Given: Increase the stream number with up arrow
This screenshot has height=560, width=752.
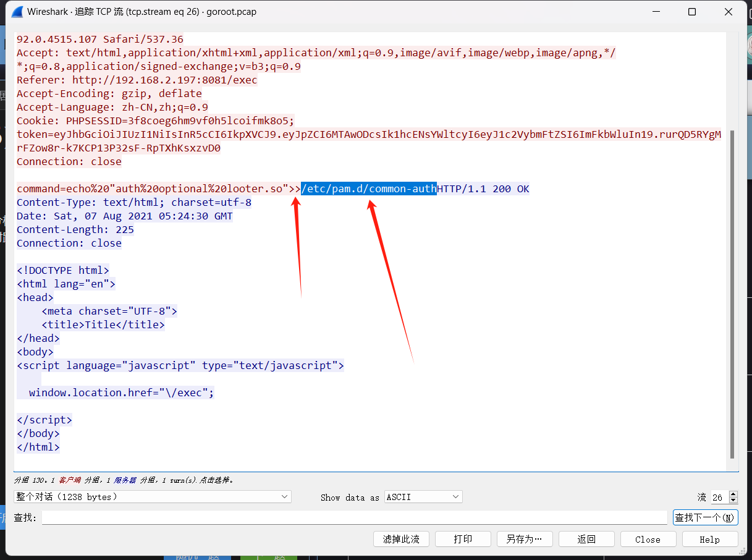Looking at the screenshot, I should point(733,494).
